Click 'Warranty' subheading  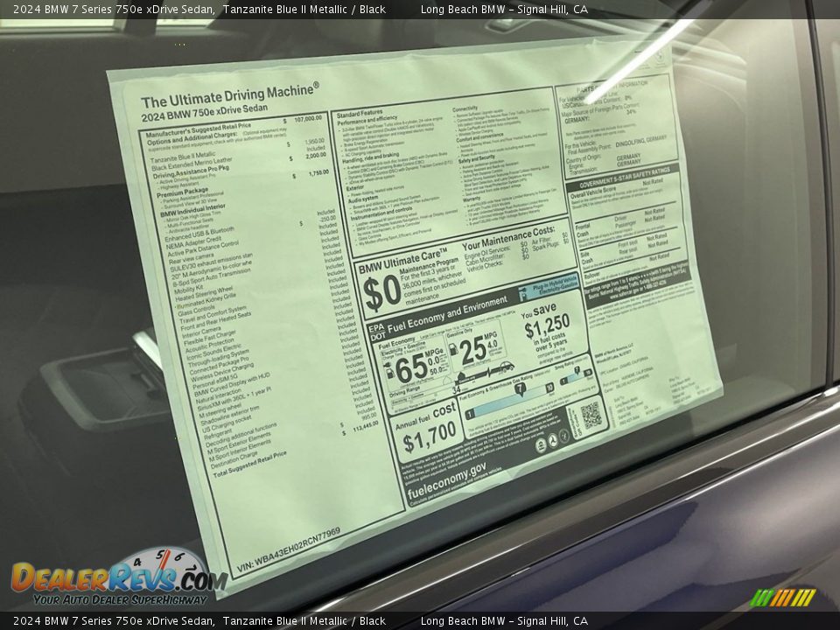tap(472, 199)
